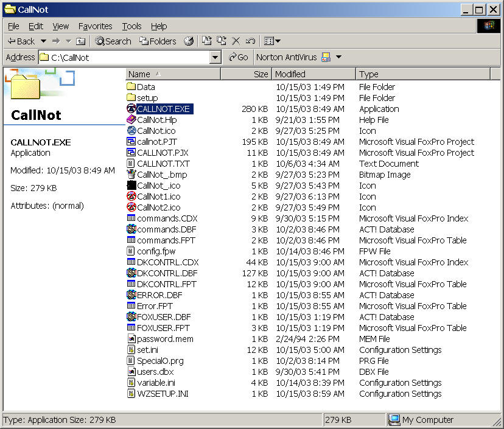
Task: Go up one folder level
Action: (80, 41)
